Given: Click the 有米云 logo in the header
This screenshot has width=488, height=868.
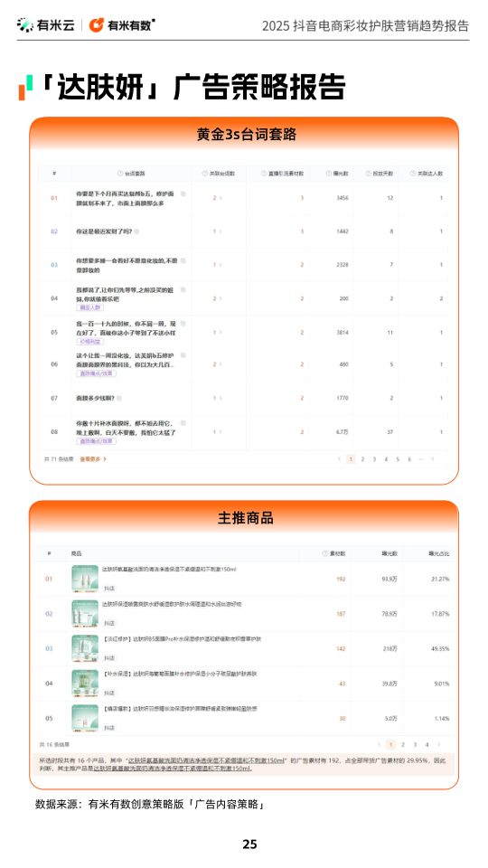Looking at the screenshot, I should click(x=45, y=25).
